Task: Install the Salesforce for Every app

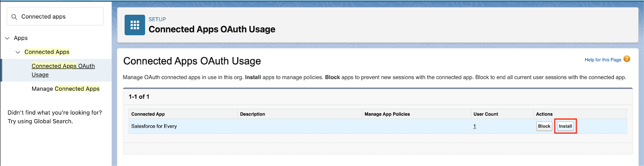Action: 566,126
